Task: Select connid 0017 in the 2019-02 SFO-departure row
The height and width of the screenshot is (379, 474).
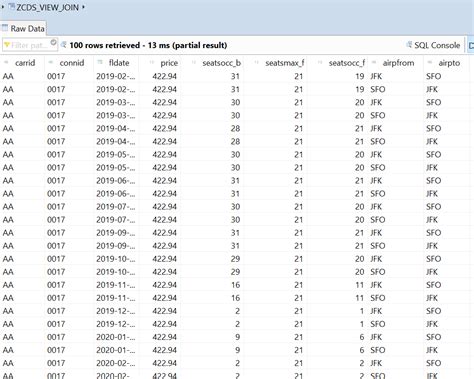Action: pyautogui.click(x=56, y=89)
